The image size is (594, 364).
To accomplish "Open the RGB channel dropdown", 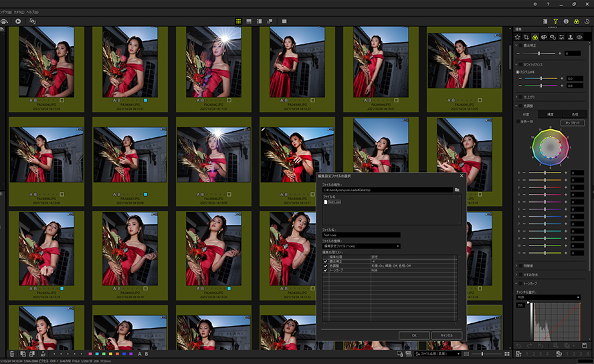I will (548, 297).
